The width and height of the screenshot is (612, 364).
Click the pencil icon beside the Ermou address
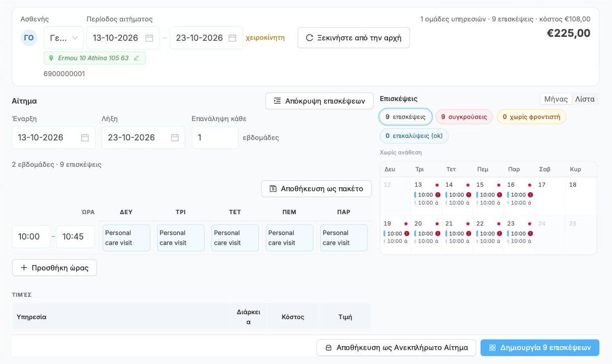[136, 58]
